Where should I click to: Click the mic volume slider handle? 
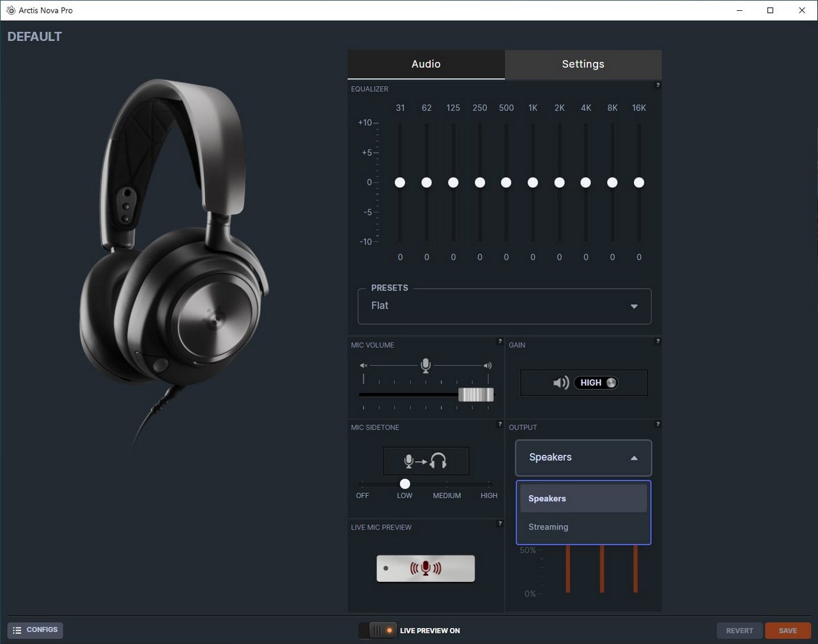(476, 395)
